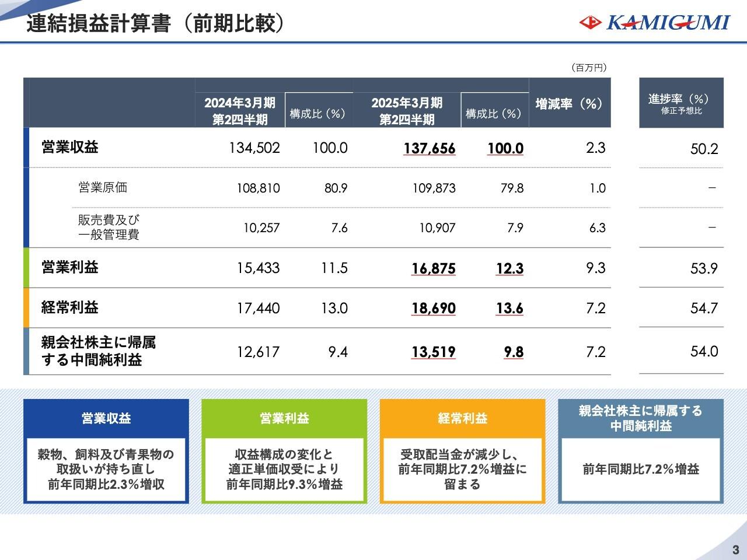Click the （百万円） unit label

[588, 68]
